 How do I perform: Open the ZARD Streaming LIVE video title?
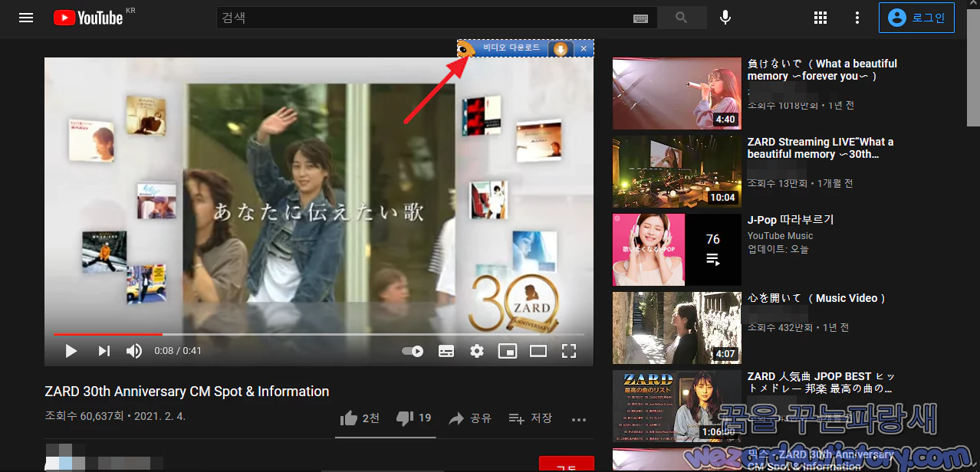[821, 148]
